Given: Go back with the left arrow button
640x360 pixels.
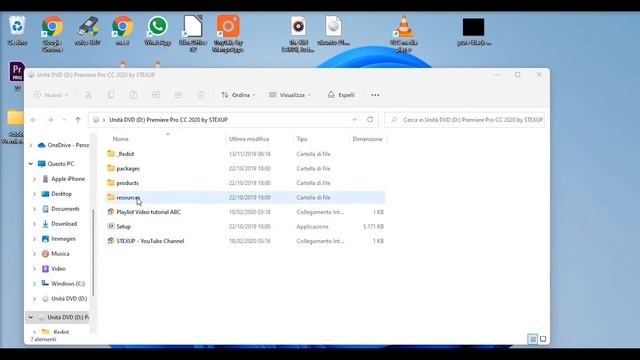Looking at the screenshot, I should (x=33, y=120).
